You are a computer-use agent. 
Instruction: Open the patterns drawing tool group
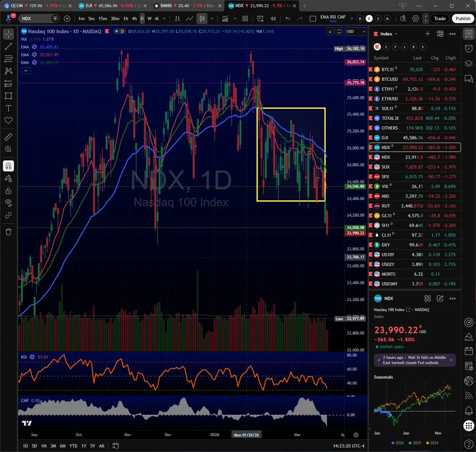tap(8, 71)
